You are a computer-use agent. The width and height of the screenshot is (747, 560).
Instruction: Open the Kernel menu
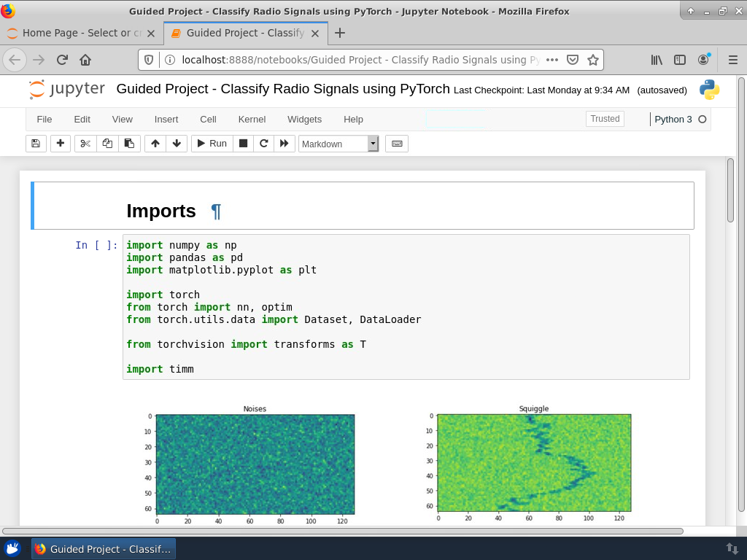pyautogui.click(x=252, y=119)
